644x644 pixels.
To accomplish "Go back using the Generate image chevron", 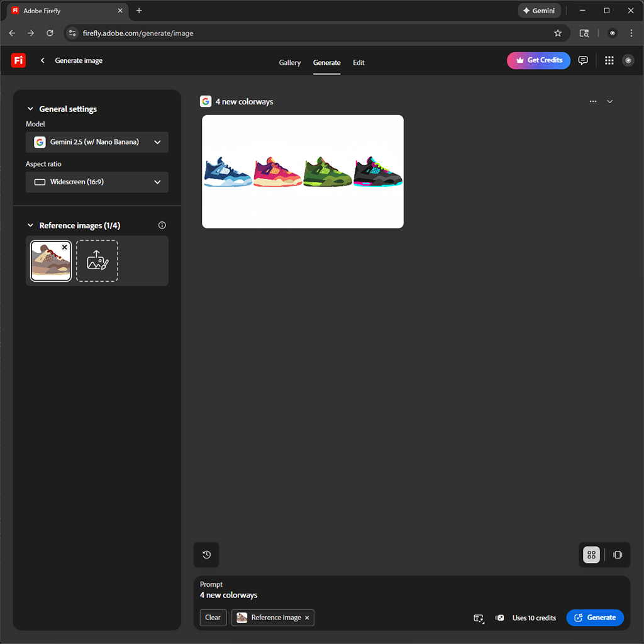I will click(42, 60).
